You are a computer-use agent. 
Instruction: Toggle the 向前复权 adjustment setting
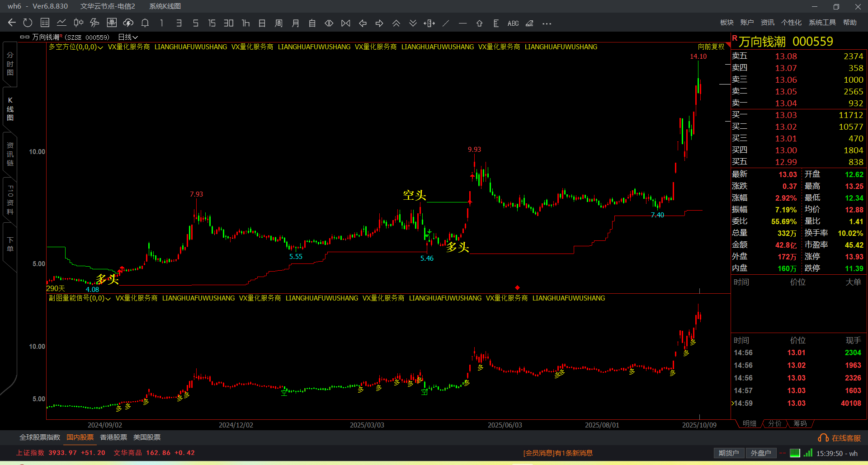[x=711, y=47]
